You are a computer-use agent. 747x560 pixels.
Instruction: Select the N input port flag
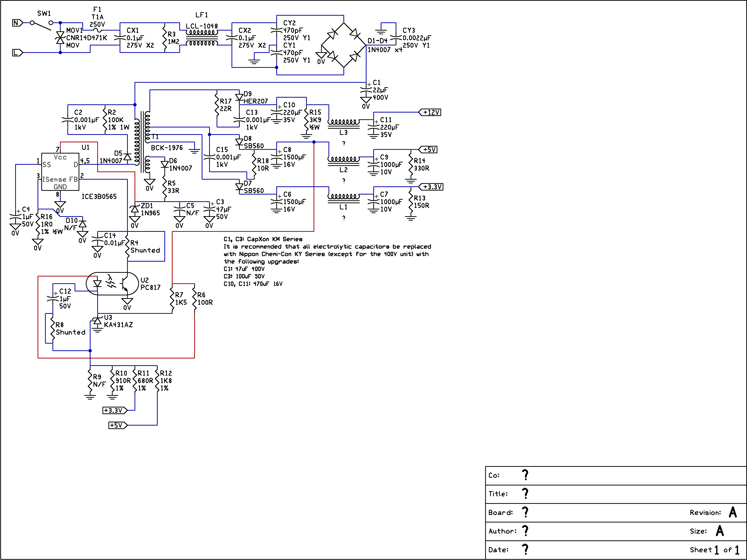(18, 23)
